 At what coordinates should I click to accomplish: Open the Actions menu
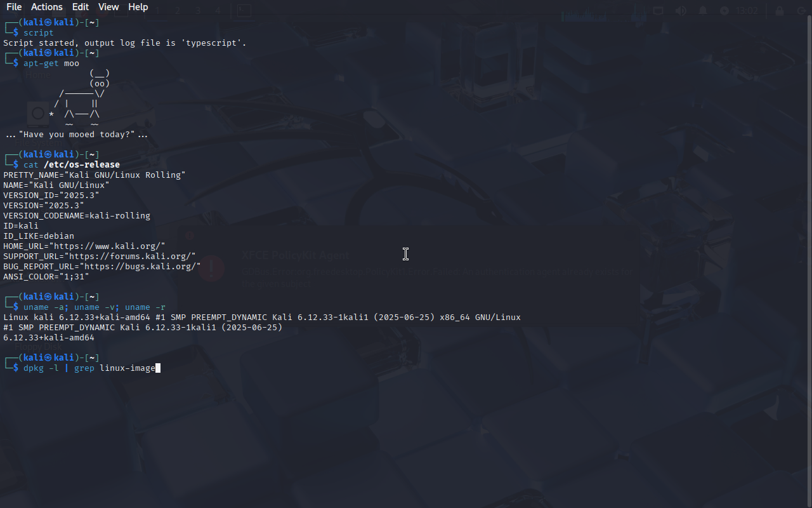47,7
